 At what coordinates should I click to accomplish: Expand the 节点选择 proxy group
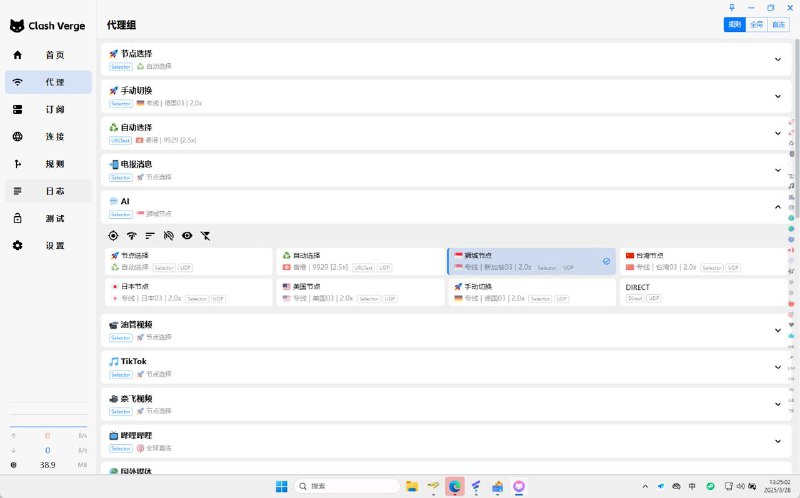pyautogui.click(x=777, y=59)
